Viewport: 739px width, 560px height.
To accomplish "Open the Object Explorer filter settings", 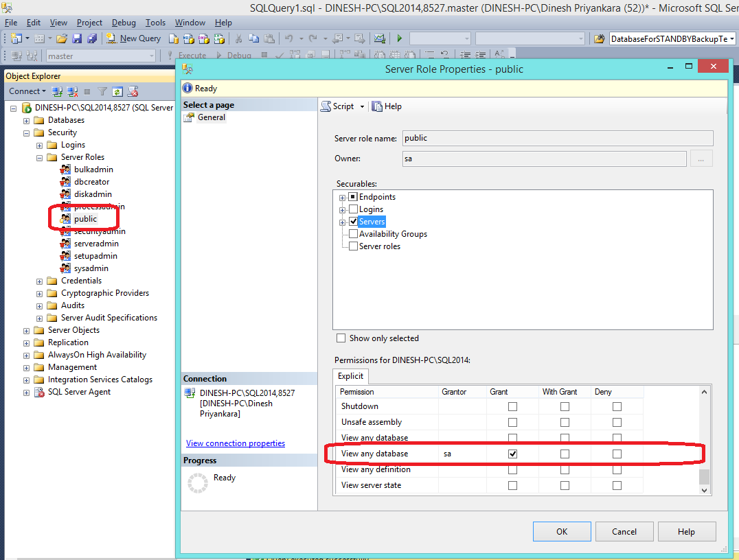I will [102, 91].
